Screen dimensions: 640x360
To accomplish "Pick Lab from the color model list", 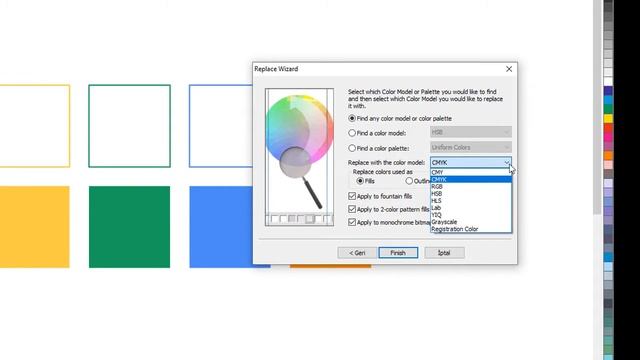I will (x=471, y=208).
